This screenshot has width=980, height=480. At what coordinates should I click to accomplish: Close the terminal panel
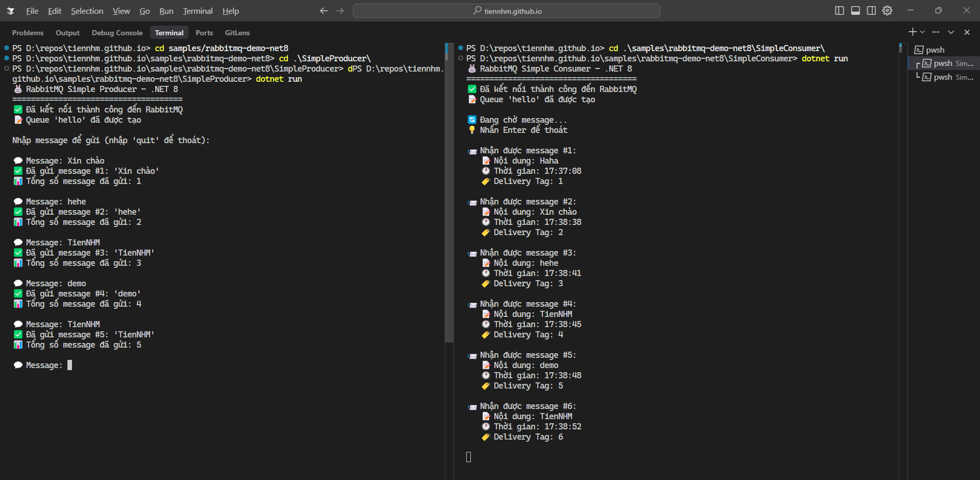(967, 32)
